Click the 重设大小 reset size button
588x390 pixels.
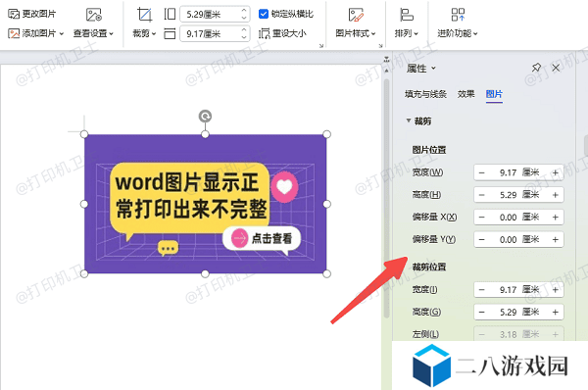[x=282, y=33]
